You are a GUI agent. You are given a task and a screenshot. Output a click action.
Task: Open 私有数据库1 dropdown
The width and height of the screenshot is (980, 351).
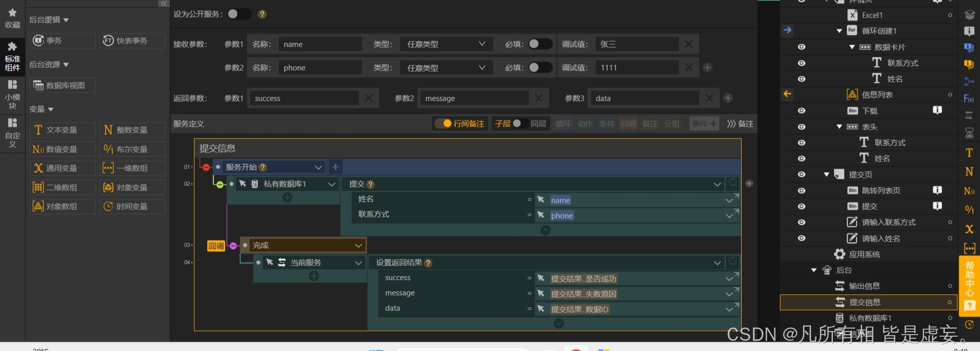331,184
